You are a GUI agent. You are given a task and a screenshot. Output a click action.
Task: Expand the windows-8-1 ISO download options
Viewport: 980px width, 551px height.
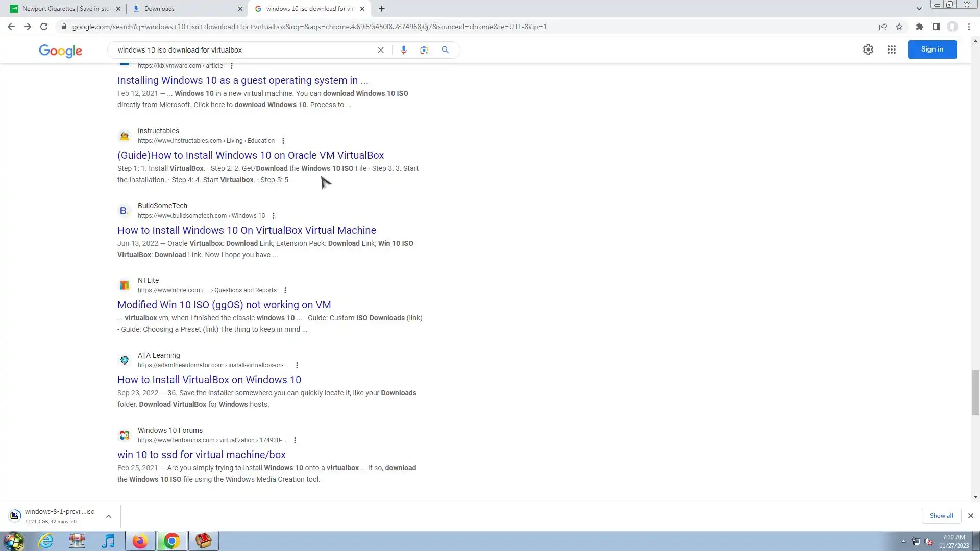[108, 516]
